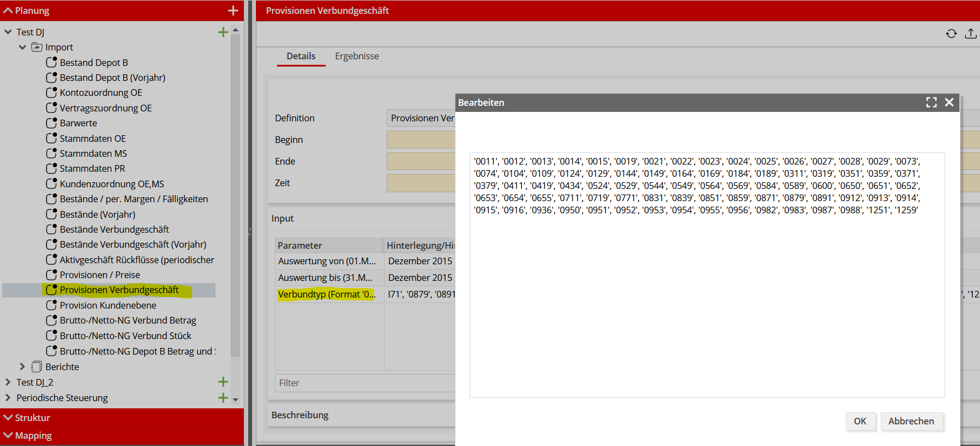Click the Parameter column header
The height and width of the screenshot is (446, 980).
coord(328,245)
